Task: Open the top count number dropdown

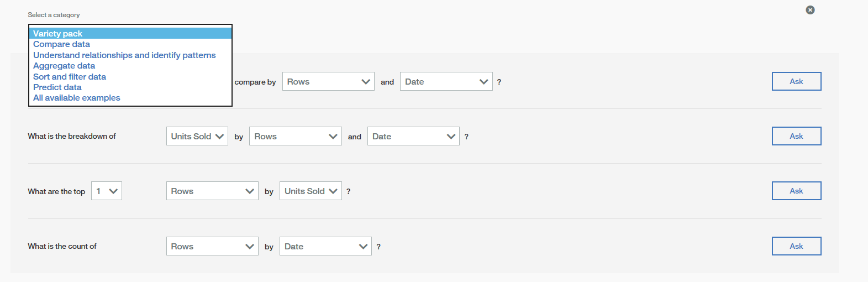Action: click(107, 191)
